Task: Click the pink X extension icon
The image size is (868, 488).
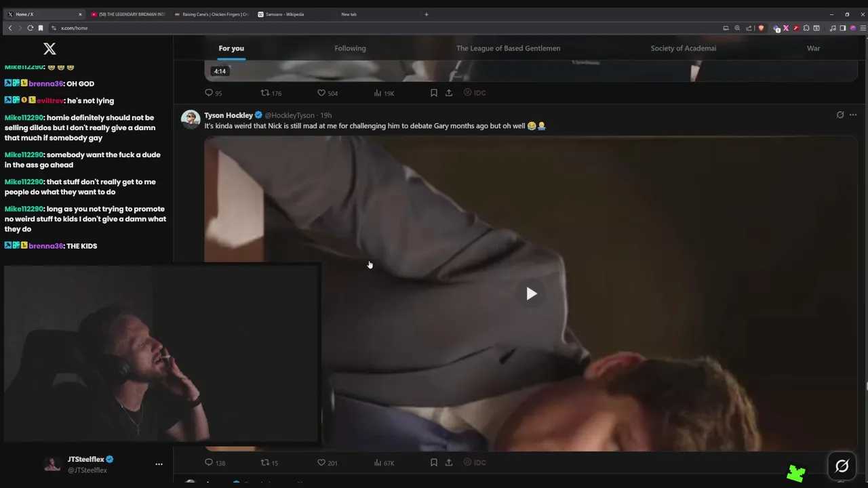Action: tap(786, 28)
